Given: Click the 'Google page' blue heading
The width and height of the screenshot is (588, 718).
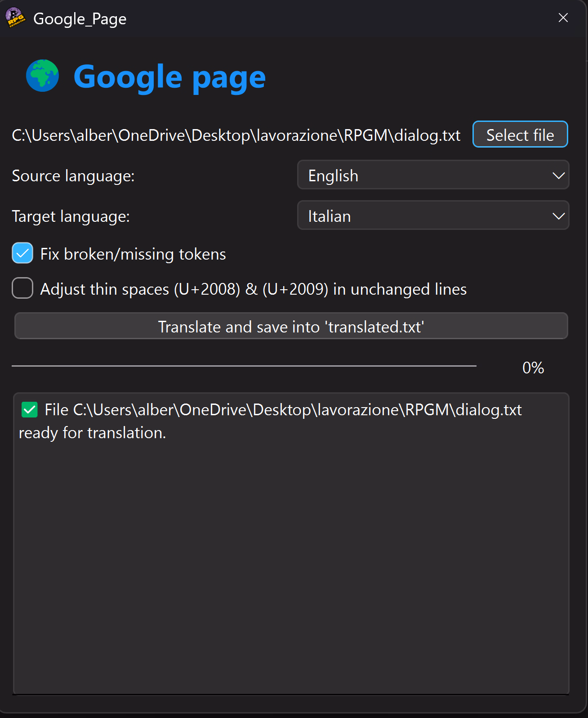Looking at the screenshot, I should pyautogui.click(x=169, y=77).
